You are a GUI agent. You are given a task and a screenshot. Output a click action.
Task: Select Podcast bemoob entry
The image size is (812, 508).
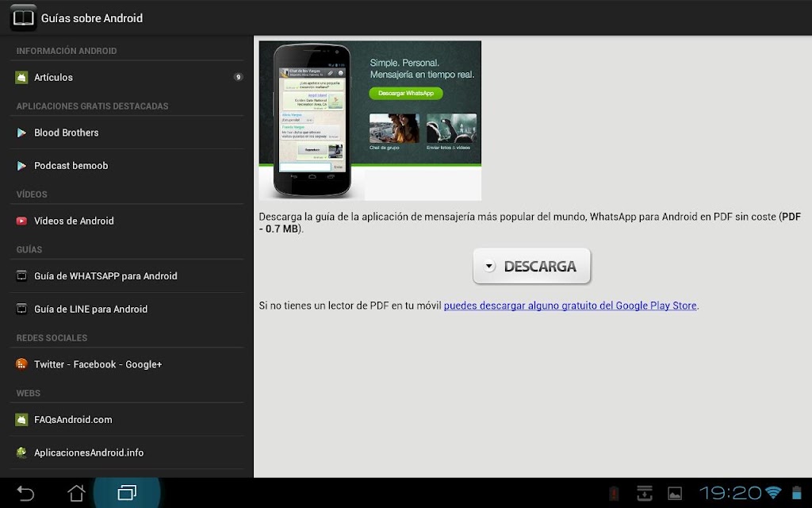[127, 166]
